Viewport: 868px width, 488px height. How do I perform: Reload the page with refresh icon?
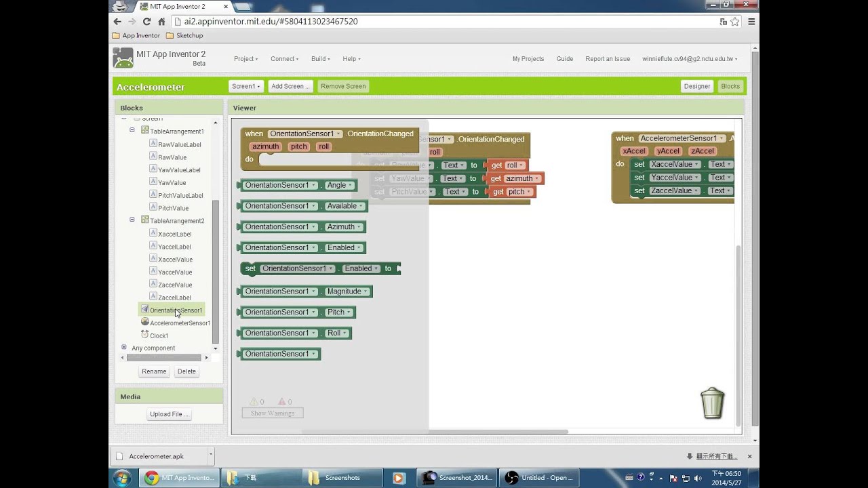(146, 22)
